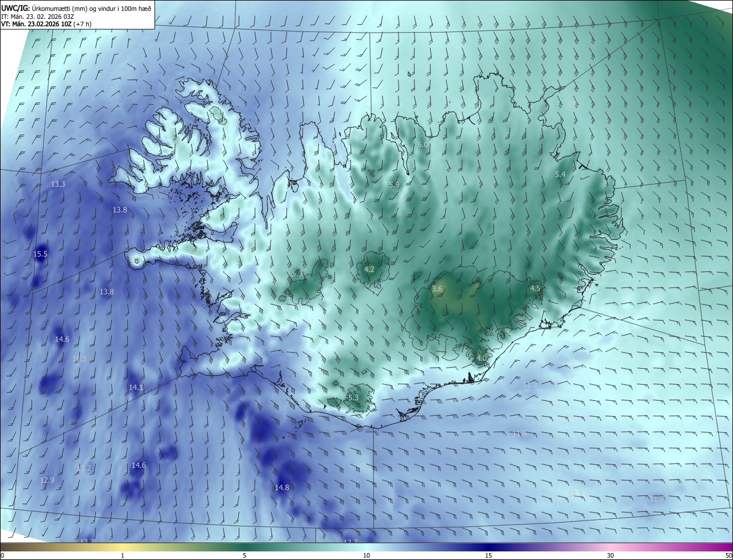
Task: Click the 11.7 value label on the map
Action: click(657, 499)
